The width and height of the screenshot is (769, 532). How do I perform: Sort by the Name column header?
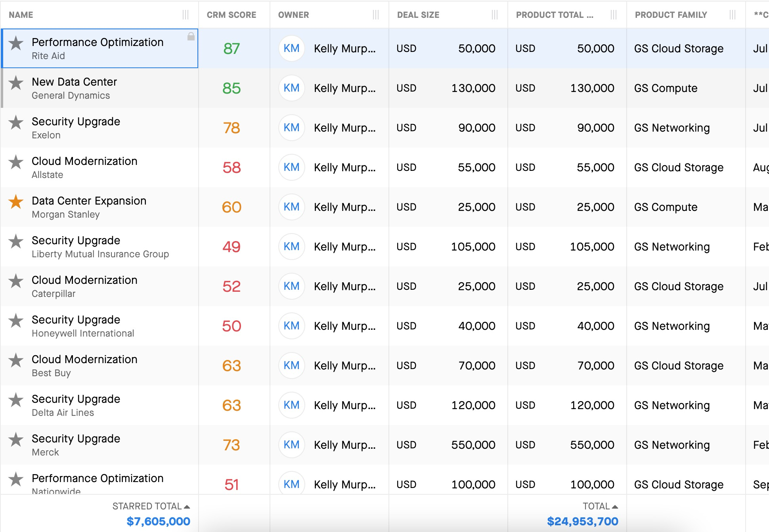21,15
